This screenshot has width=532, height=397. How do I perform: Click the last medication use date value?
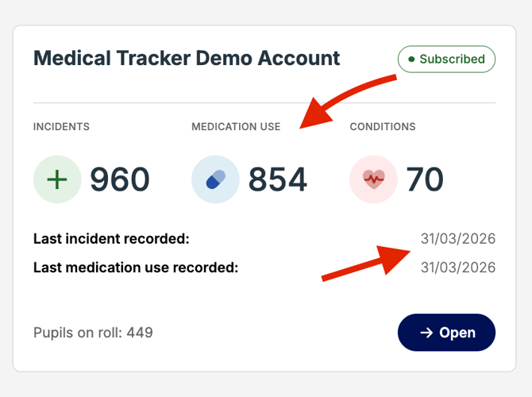(458, 268)
